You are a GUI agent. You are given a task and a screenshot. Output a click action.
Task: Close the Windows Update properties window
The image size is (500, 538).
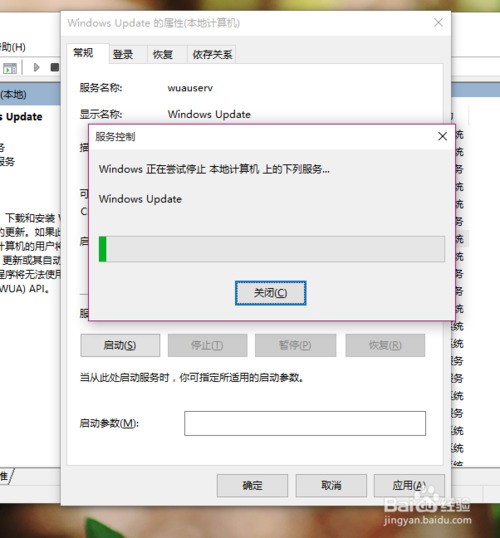point(438,23)
